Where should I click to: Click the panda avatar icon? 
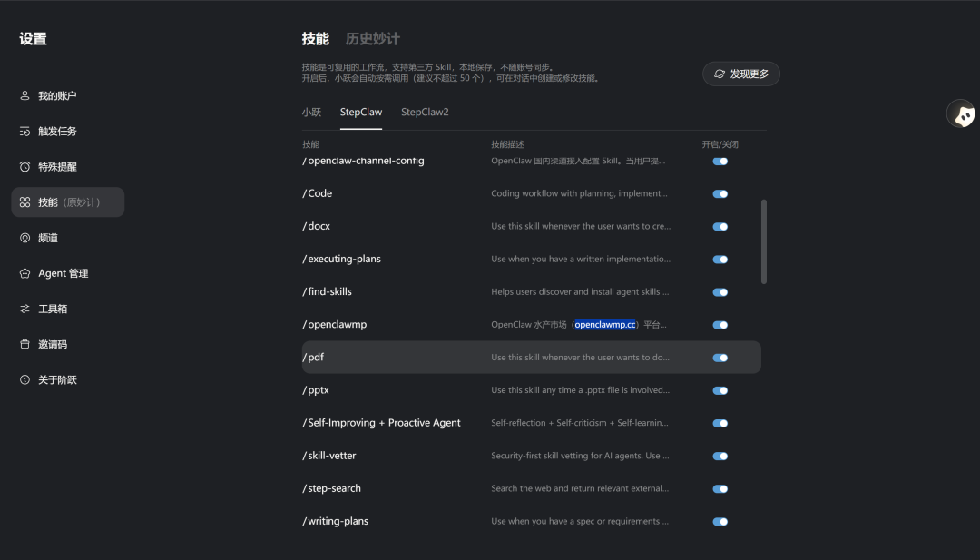click(x=963, y=114)
